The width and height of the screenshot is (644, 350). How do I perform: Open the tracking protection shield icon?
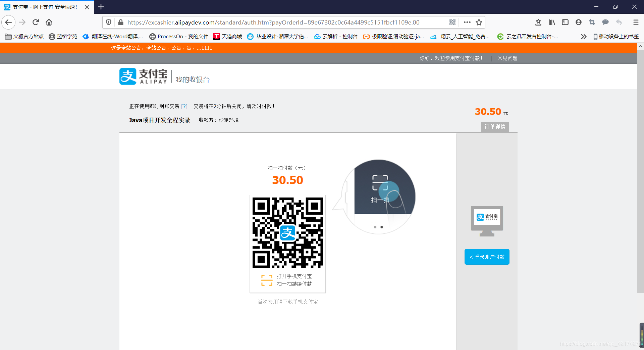(x=109, y=23)
